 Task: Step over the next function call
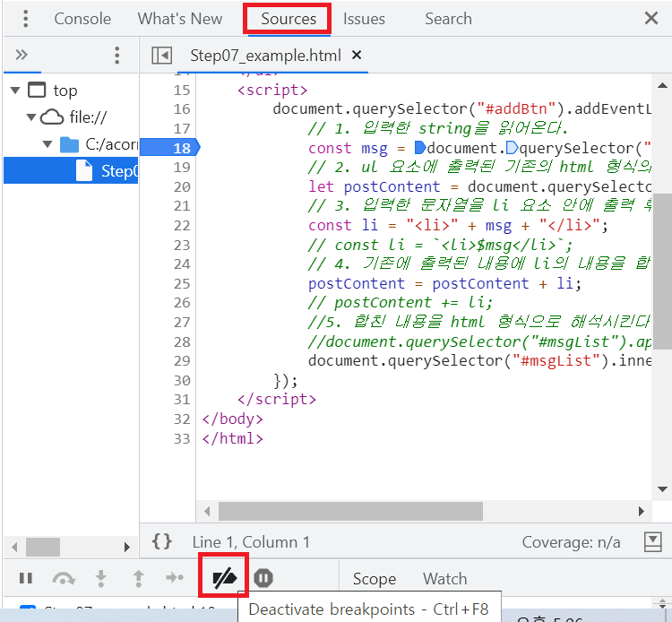pos(64,579)
